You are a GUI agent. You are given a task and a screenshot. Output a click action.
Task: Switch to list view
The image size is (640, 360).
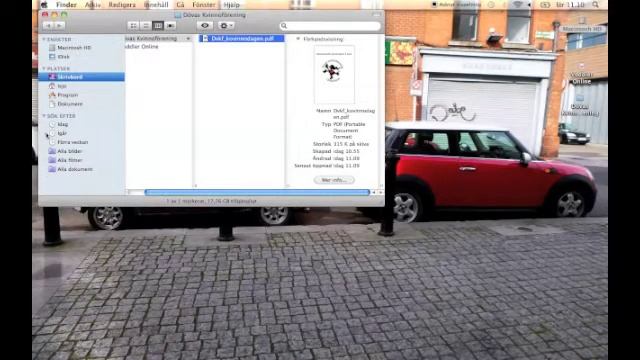click(x=145, y=25)
